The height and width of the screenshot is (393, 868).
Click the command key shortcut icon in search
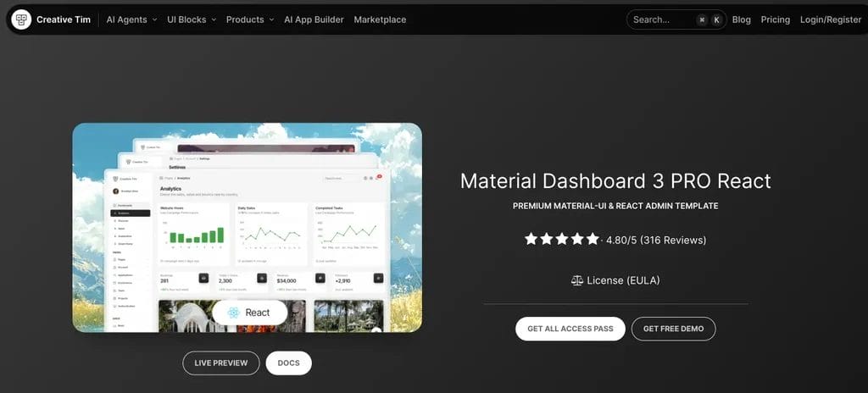coord(702,20)
